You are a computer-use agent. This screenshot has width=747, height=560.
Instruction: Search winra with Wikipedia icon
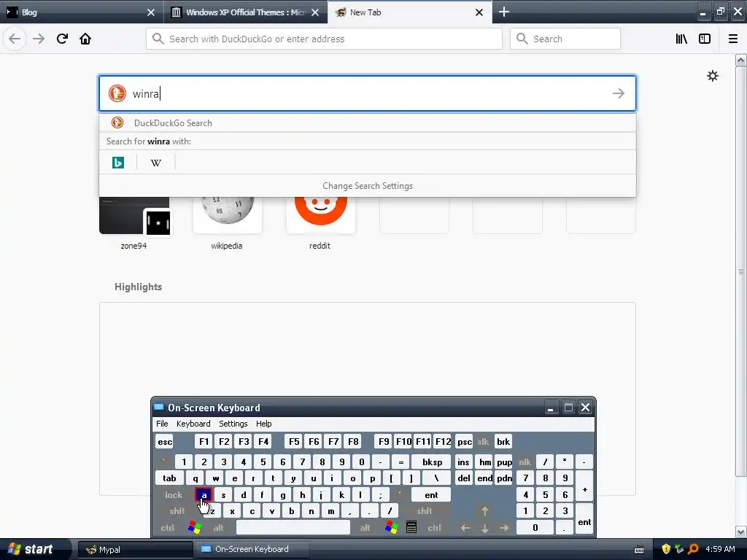pos(156,163)
